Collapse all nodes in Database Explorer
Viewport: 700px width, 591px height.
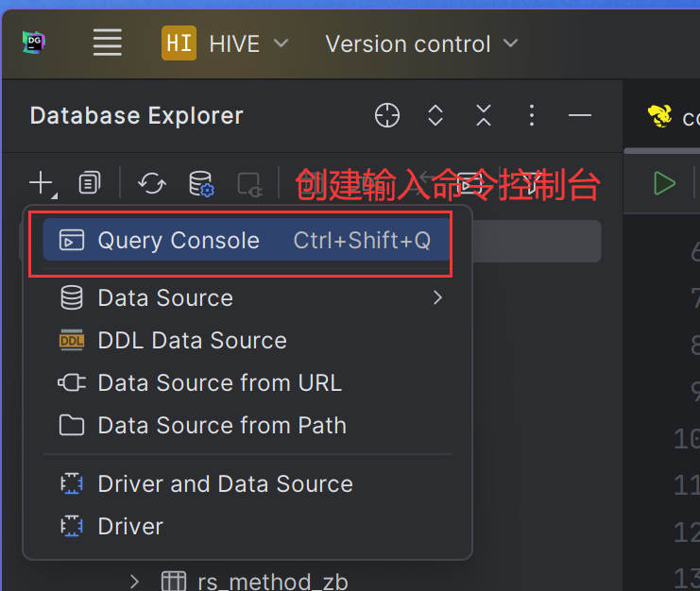pyautogui.click(x=484, y=115)
